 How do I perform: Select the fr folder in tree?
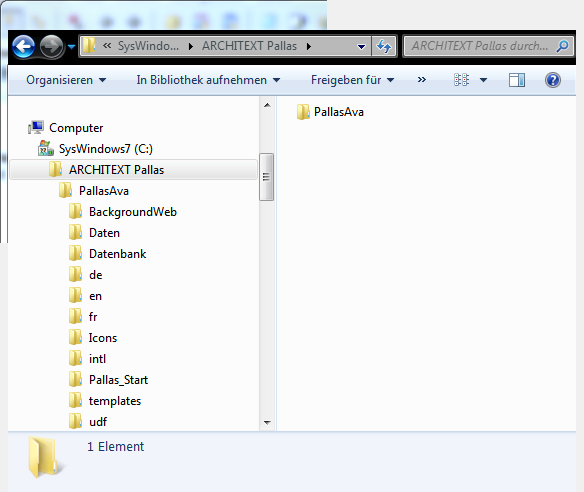click(93, 317)
